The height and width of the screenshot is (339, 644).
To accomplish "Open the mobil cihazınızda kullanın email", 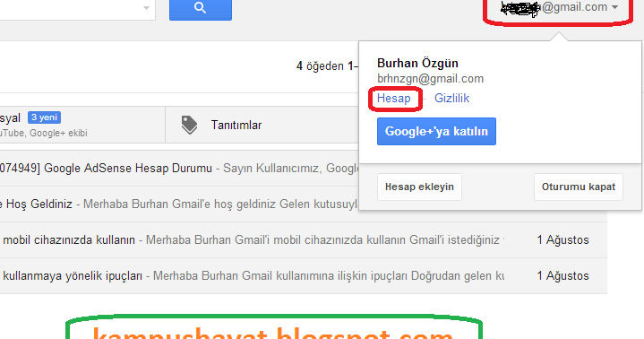I will pyautogui.click(x=304, y=239).
